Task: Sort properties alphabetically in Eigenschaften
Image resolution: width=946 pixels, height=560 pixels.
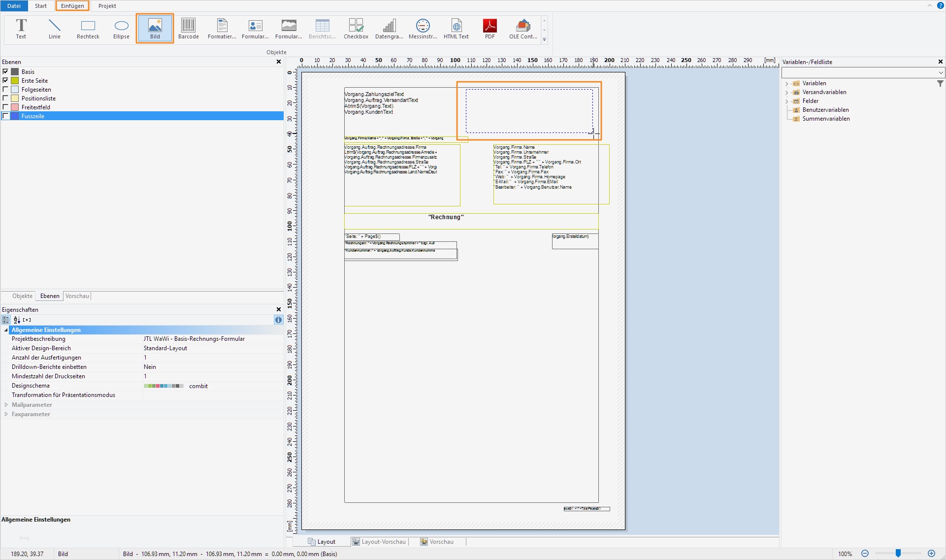Action: 17,320
